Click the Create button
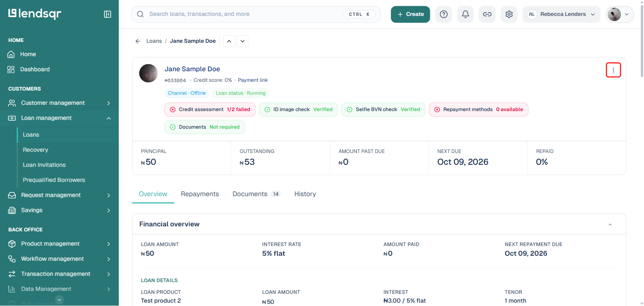Screen dimensions: 644x306 tap(410, 14)
